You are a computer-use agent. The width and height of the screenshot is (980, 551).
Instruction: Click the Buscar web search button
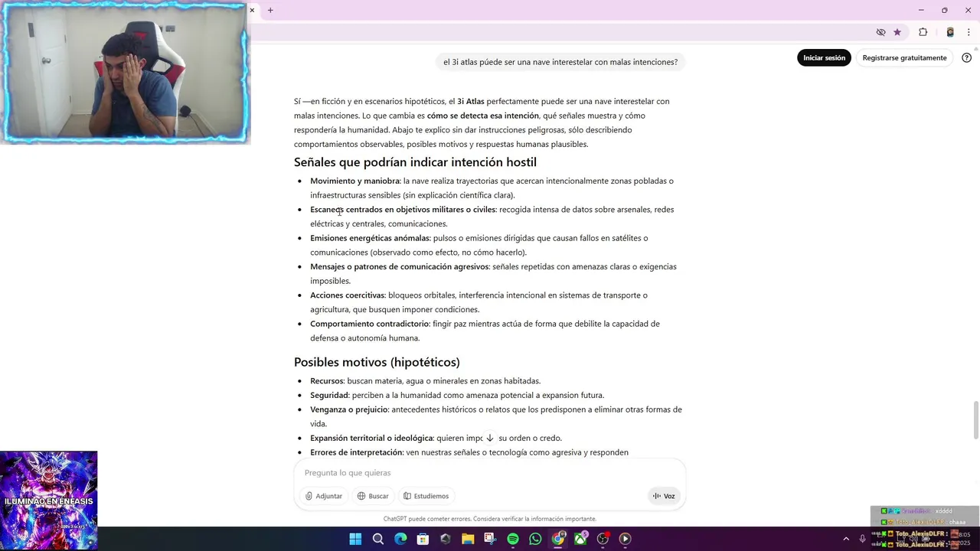point(373,496)
